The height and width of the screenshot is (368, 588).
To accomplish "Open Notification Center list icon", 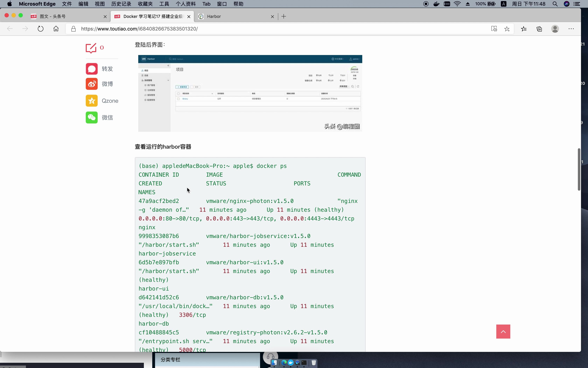I will (x=577, y=4).
